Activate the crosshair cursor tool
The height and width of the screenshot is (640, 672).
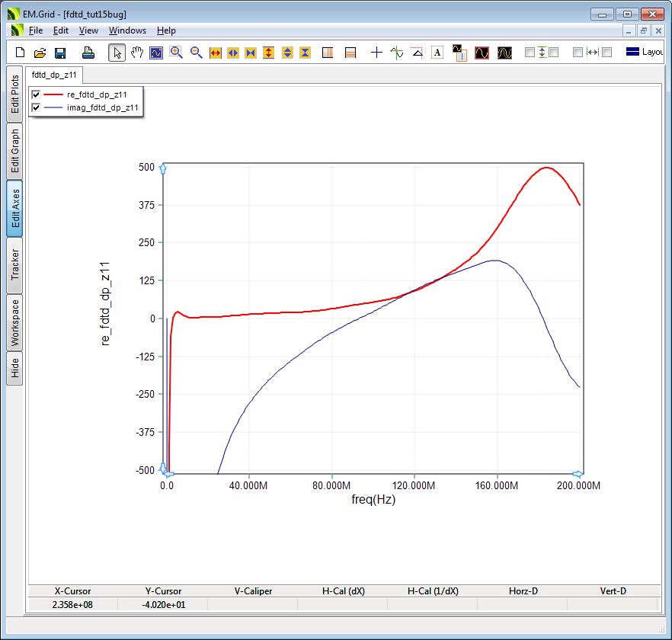click(376, 53)
